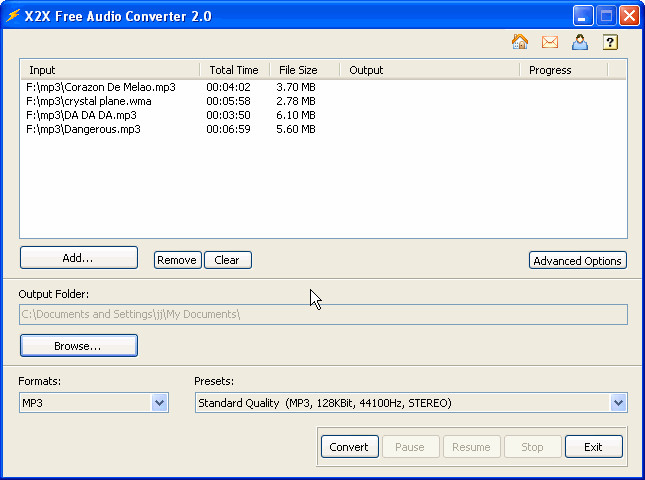Open the home page icon

pyautogui.click(x=520, y=42)
